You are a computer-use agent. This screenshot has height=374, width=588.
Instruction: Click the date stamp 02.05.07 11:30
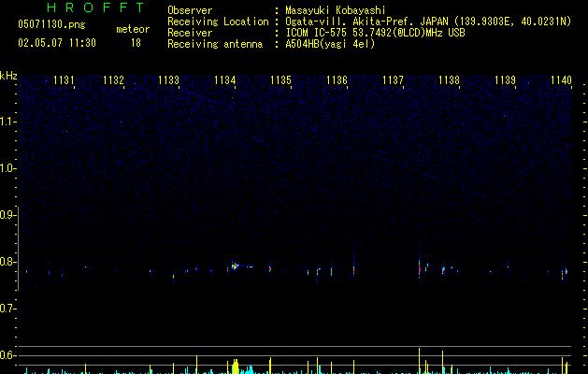coord(57,43)
